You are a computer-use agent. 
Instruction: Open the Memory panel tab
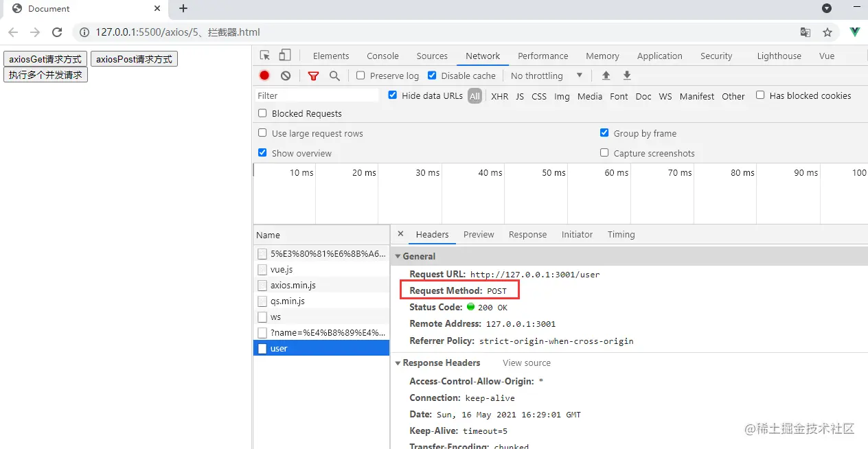point(602,56)
